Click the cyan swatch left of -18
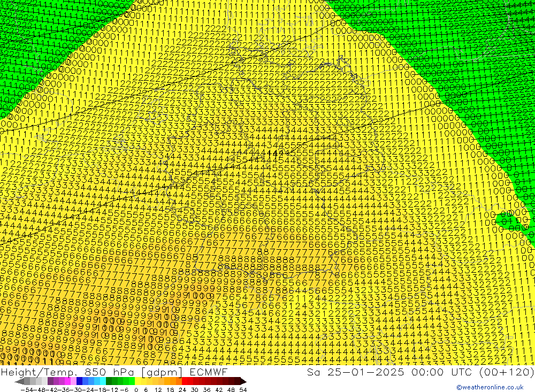The height and width of the screenshot is (392, 535). point(103,382)
